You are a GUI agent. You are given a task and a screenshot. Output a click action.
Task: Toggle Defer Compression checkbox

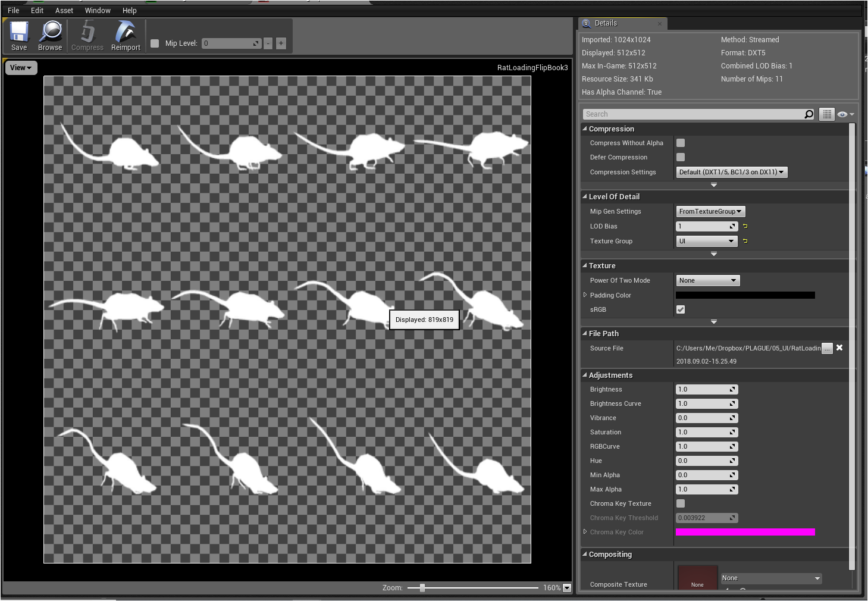coord(681,157)
